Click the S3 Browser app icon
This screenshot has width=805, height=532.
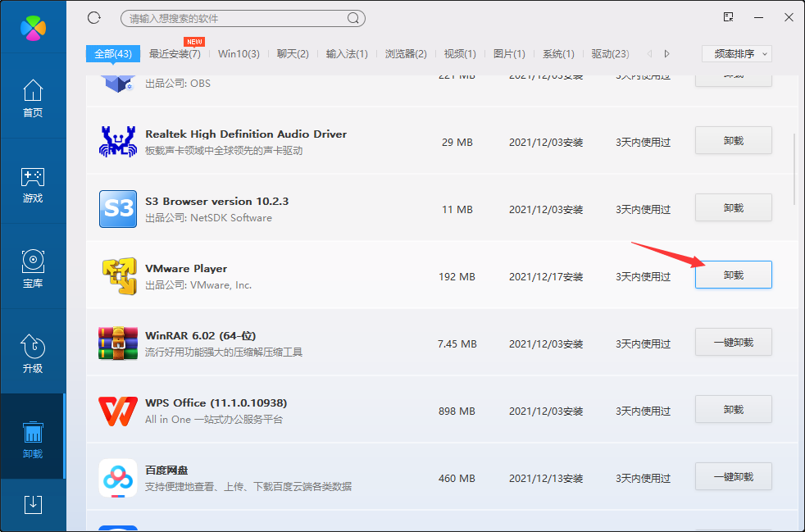118,209
